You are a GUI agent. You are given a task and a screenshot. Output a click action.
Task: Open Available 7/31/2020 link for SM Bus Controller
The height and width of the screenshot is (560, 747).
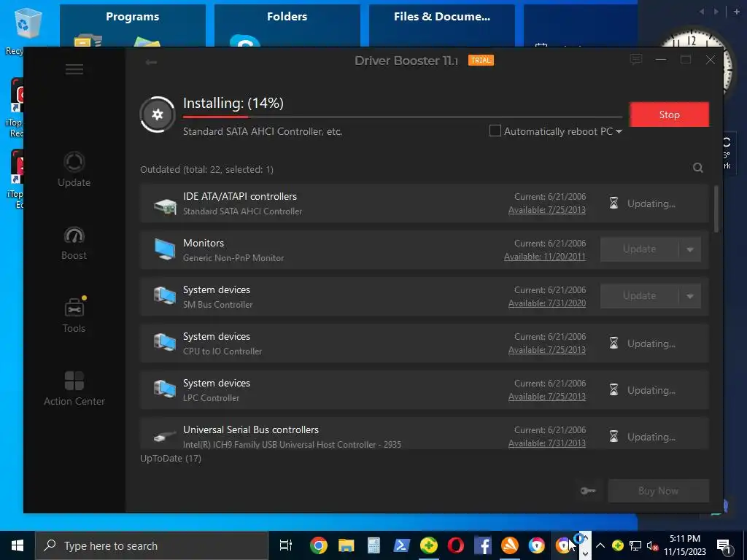click(x=547, y=303)
